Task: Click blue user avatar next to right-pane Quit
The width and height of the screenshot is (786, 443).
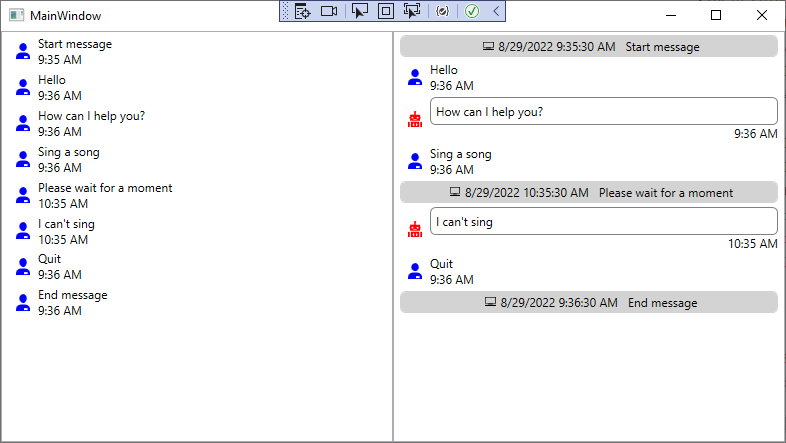Action: coord(415,271)
